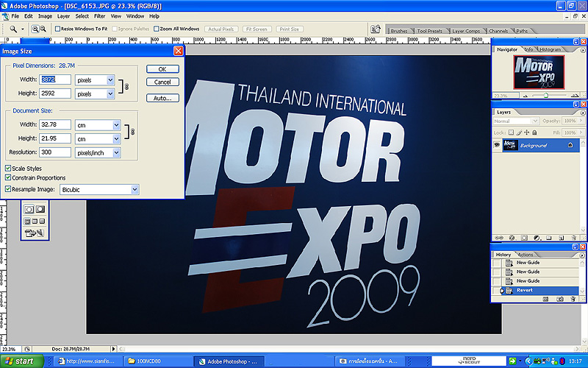Zoom in using Navigator large mountains icon
Image resolution: width=588 pixels, height=368 pixels.
tap(575, 96)
